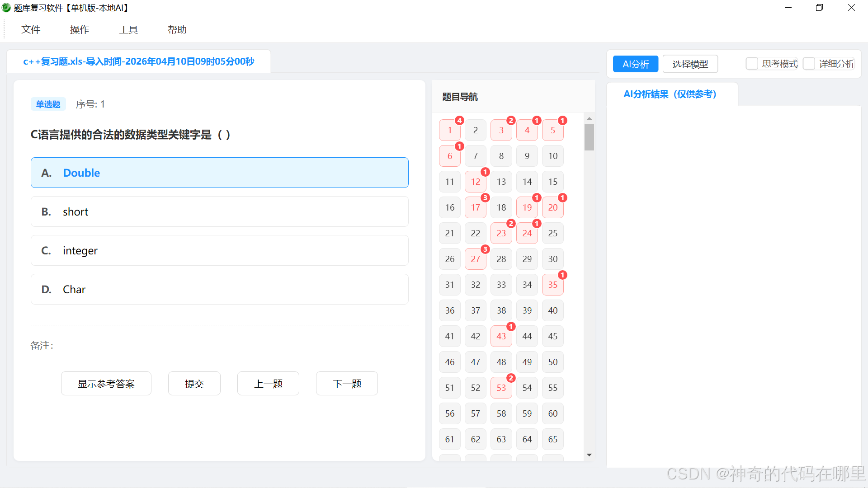Close the 题库复习软件 window
The height and width of the screenshot is (488, 868).
click(x=851, y=8)
